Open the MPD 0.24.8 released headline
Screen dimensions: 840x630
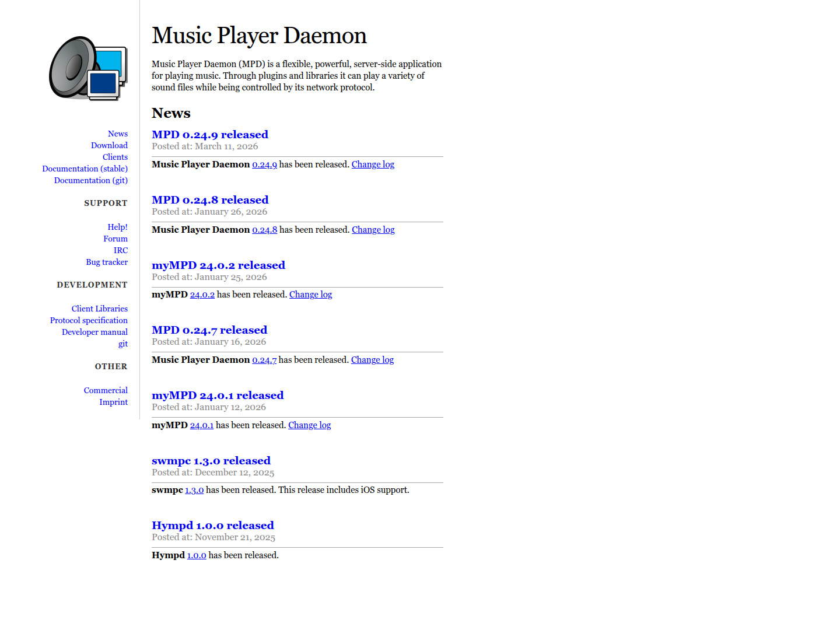click(210, 200)
